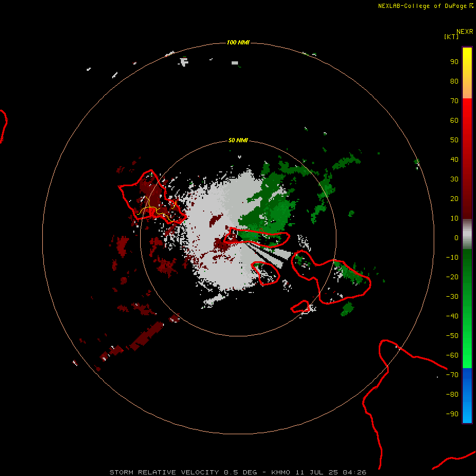
Task: Click the -60 value on the scale
Action: coord(452,355)
